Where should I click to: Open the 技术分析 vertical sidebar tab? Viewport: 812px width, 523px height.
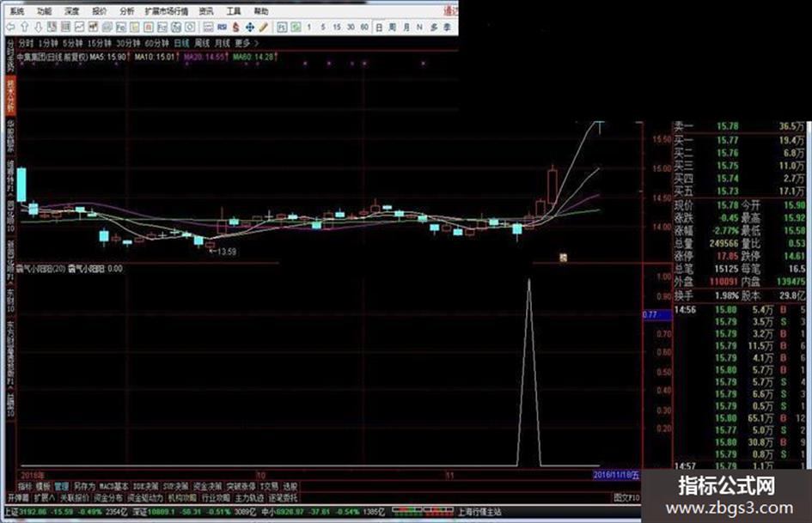pos(10,95)
